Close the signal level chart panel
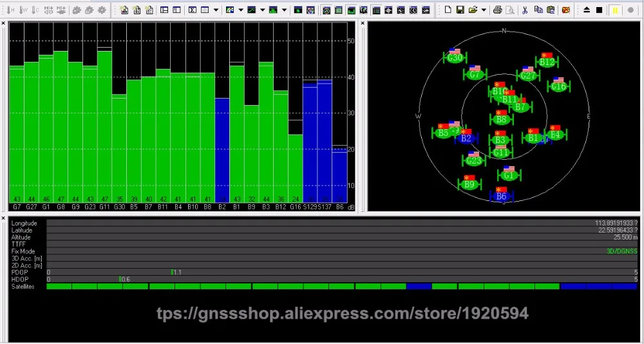Image resolution: width=644 pixels, height=344 pixels. coord(3,23)
